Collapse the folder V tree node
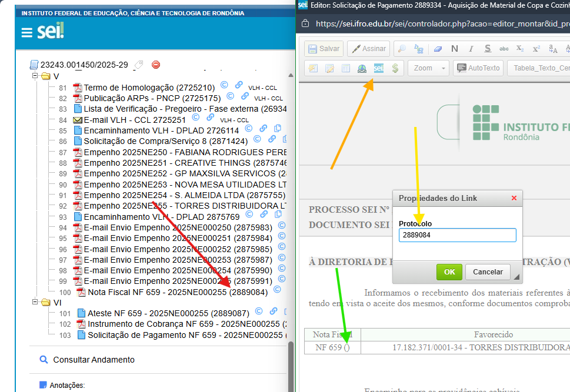 [36, 76]
